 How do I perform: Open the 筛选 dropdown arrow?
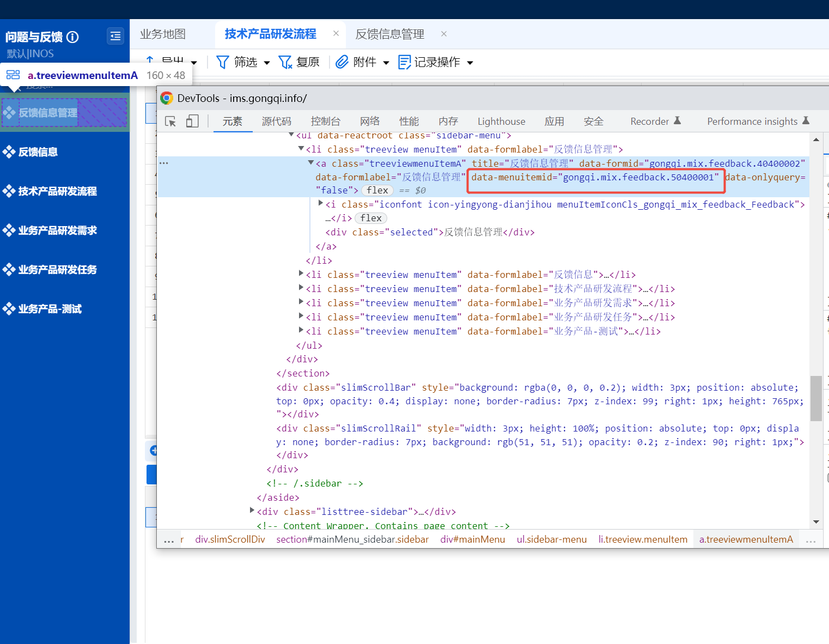[x=267, y=63]
